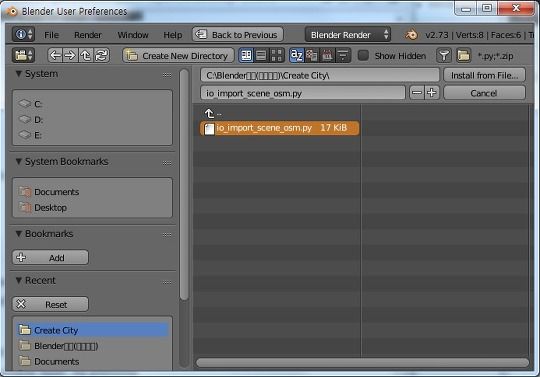Image resolution: width=540 pixels, height=377 pixels.
Task: Click the directory path field
Action: point(320,75)
